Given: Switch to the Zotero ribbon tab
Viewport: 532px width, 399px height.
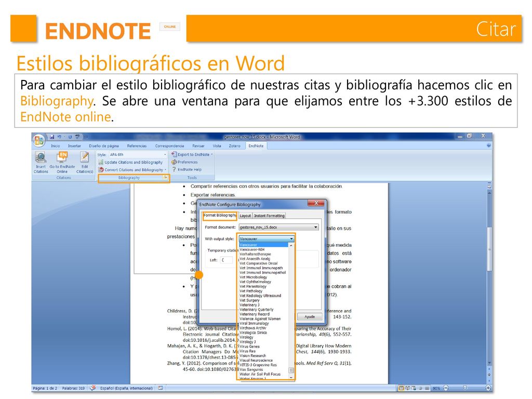Looking at the screenshot, I should point(234,146).
